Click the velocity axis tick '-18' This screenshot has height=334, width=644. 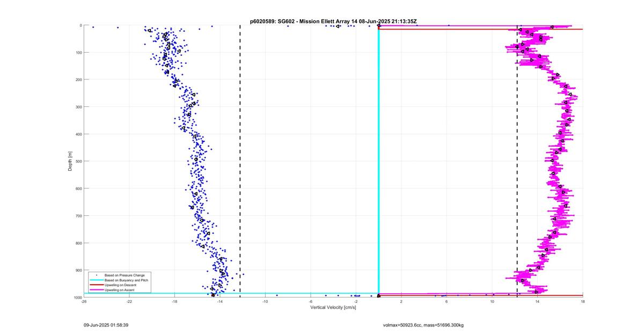[x=174, y=301]
